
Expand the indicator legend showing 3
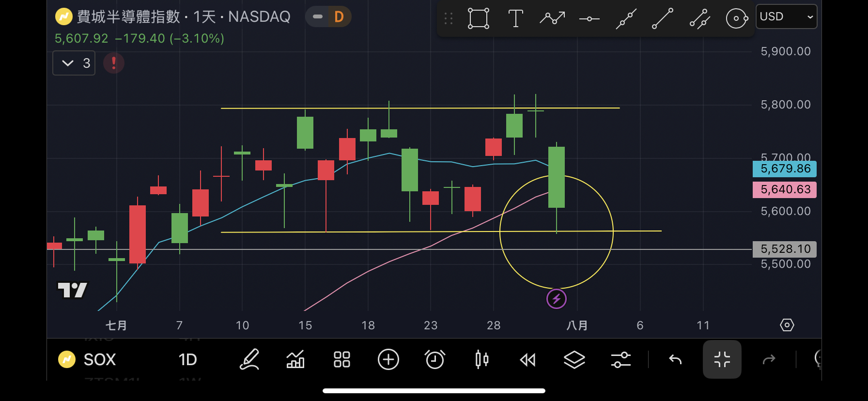click(x=74, y=63)
